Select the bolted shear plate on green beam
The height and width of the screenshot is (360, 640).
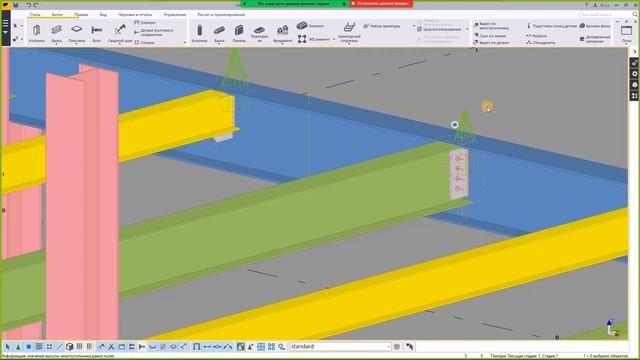pyautogui.click(x=459, y=174)
